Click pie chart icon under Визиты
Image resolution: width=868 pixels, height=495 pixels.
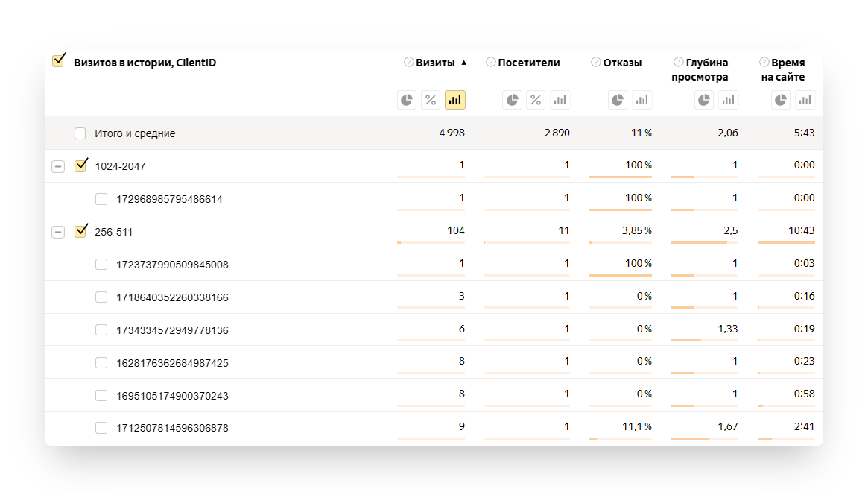click(x=406, y=100)
